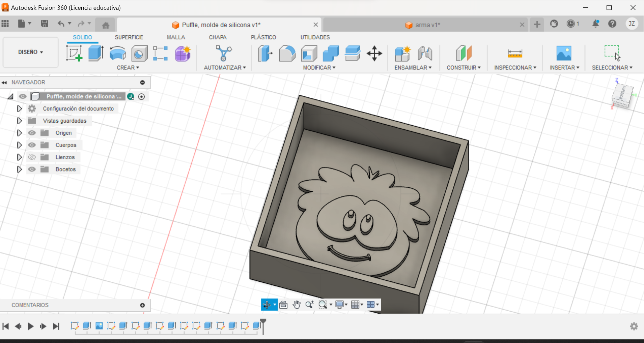This screenshot has width=644, height=343.
Task: Switch to the MALLA tab
Action: [x=176, y=37]
